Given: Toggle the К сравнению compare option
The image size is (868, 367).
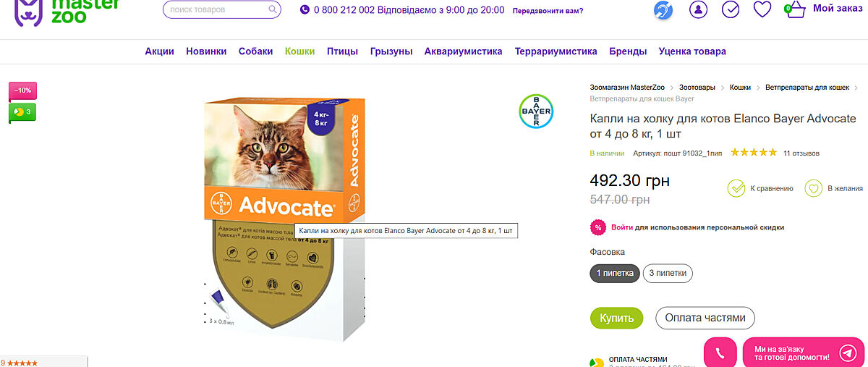Looking at the screenshot, I should pos(760,188).
